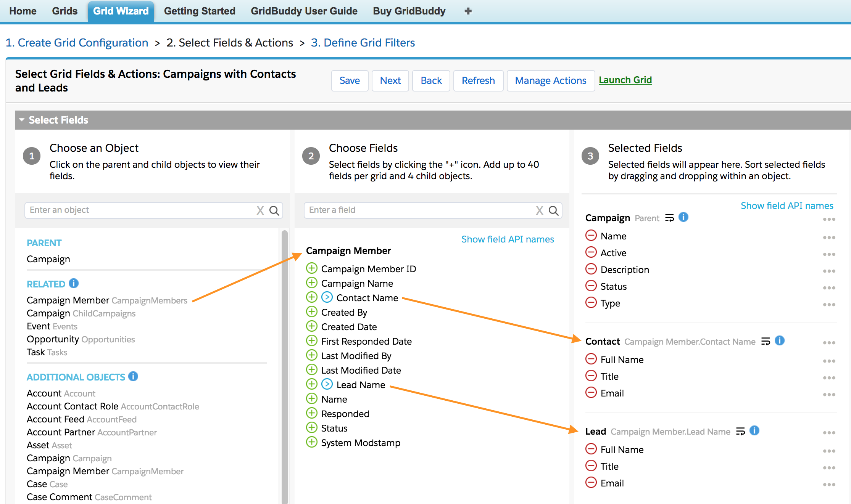
Task: Add the Last Modified Date field
Action: click(x=312, y=370)
